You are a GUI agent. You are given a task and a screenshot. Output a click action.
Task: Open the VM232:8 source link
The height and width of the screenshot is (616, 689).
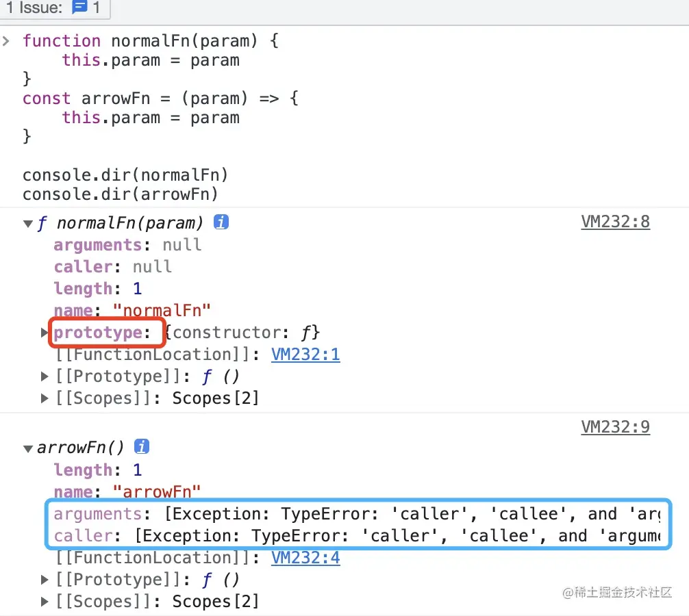point(615,222)
